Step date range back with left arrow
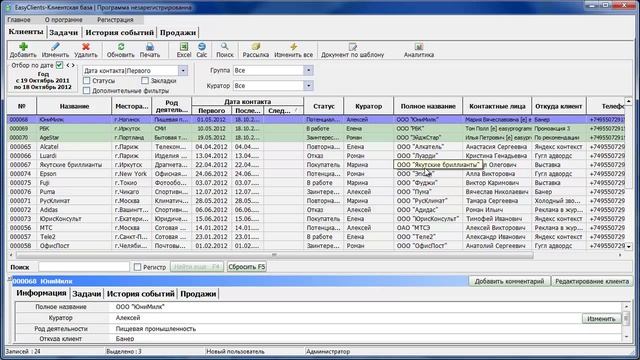The height and width of the screenshot is (360, 640). [68, 65]
